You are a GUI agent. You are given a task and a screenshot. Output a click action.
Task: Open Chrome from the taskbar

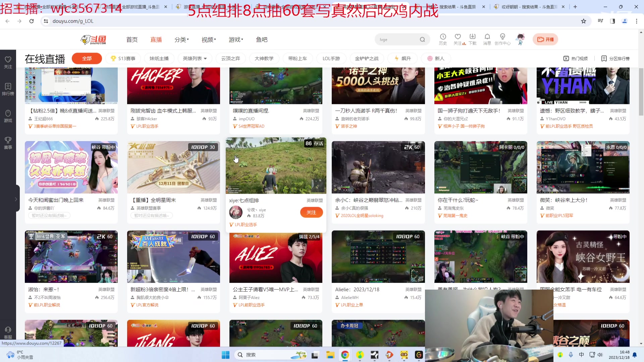point(345,355)
